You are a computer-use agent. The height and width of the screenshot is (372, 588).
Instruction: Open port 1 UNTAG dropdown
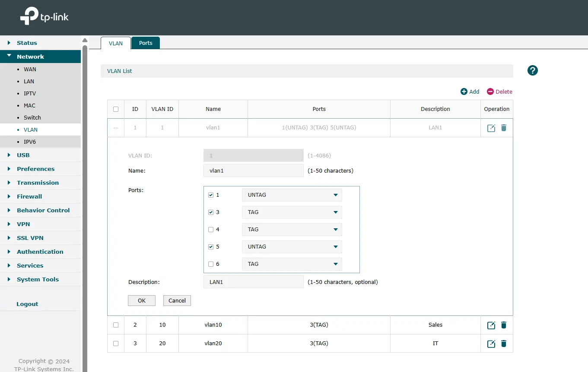(x=292, y=195)
